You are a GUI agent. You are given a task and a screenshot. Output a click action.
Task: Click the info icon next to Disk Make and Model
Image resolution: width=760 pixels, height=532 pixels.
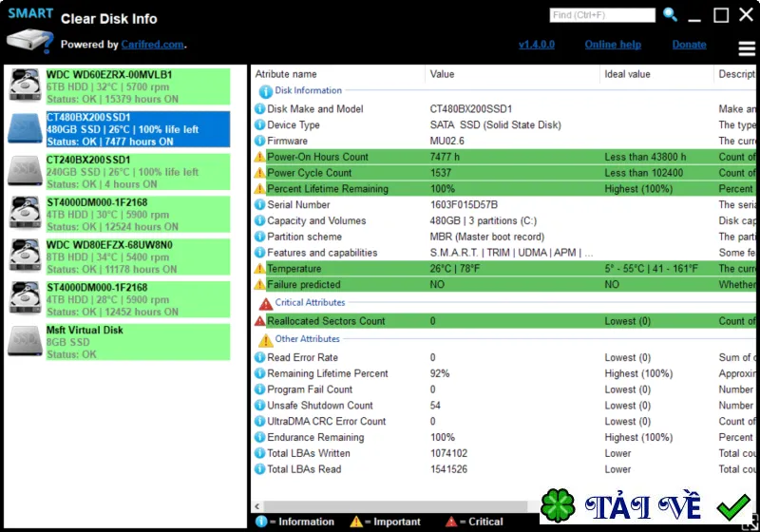tap(259, 109)
